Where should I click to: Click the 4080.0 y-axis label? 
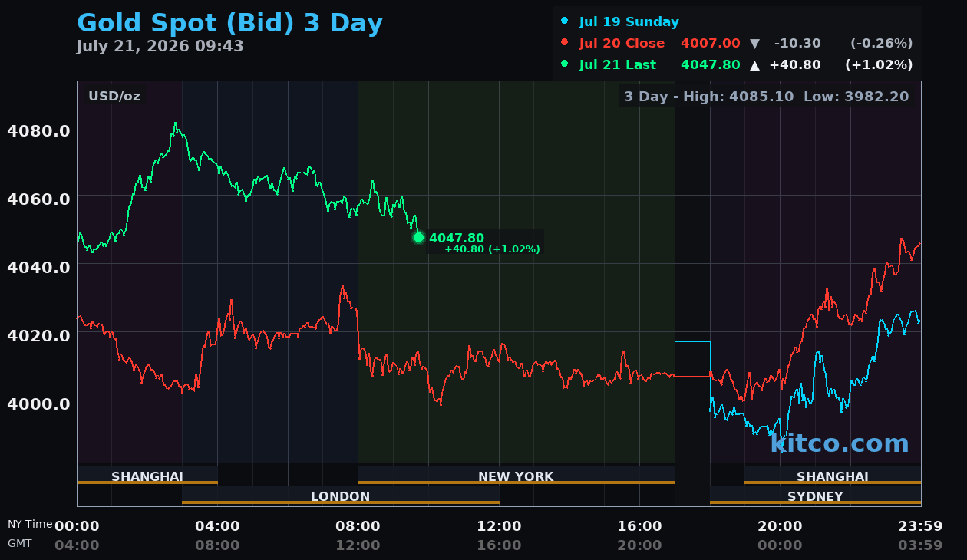click(38, 130)
